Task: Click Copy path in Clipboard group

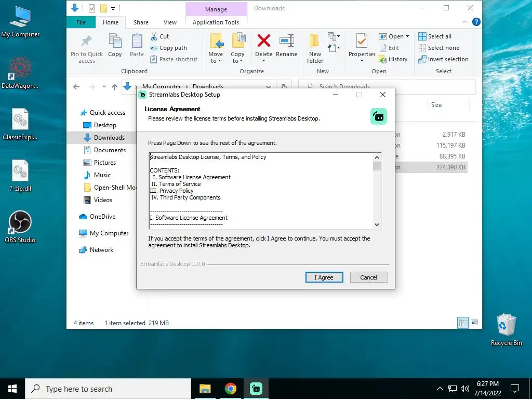Action: coord(169,48)
